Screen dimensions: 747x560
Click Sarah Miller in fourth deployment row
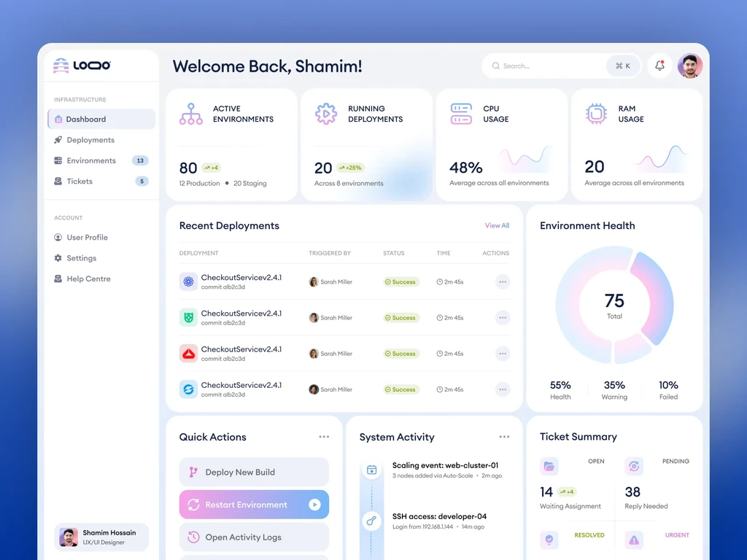click(330, 389)
